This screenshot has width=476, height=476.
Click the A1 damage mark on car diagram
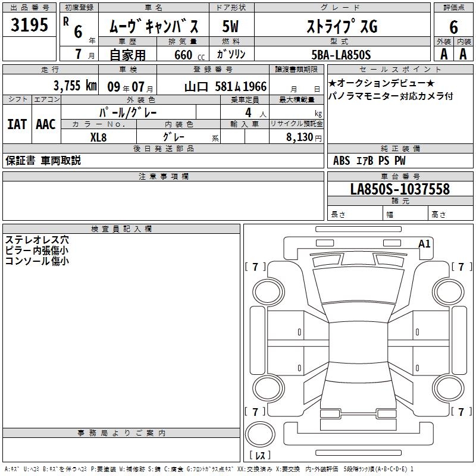tap(424, 243)
